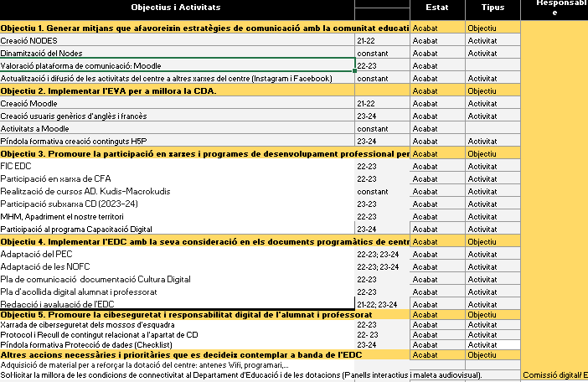Select the 'Comissió digital' responsible cell
This screenshot has width=588, height=382.
click(554, 375)
